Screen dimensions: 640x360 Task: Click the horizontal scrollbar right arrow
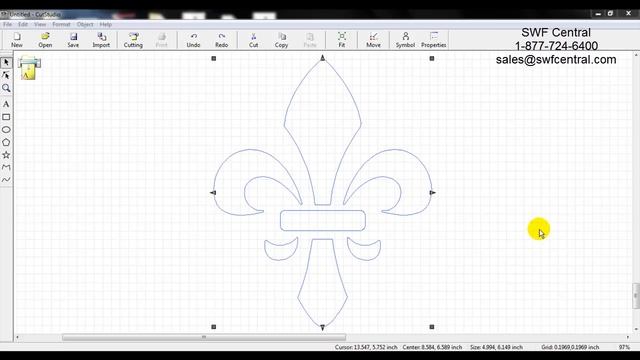[628, 337]
